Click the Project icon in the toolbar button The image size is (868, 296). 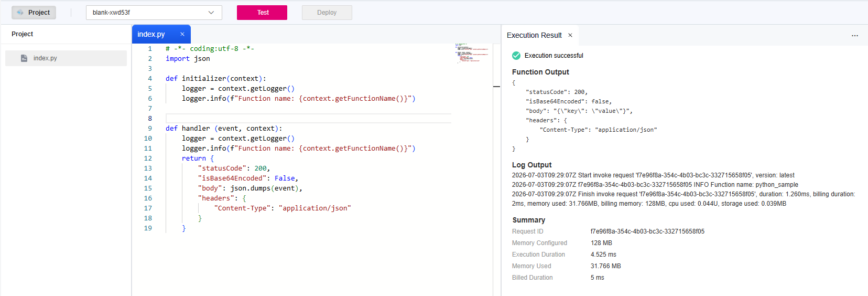[x=20, y=13]
